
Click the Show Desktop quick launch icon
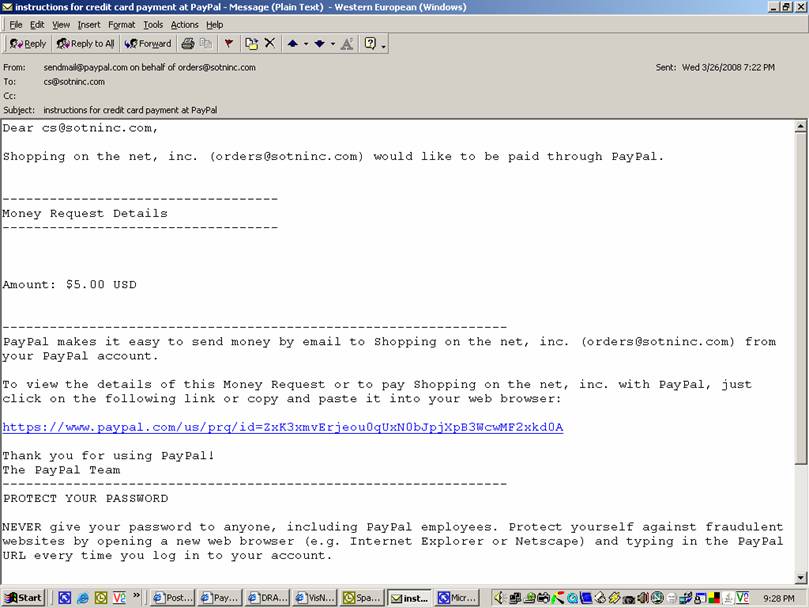tap(64, 598)
